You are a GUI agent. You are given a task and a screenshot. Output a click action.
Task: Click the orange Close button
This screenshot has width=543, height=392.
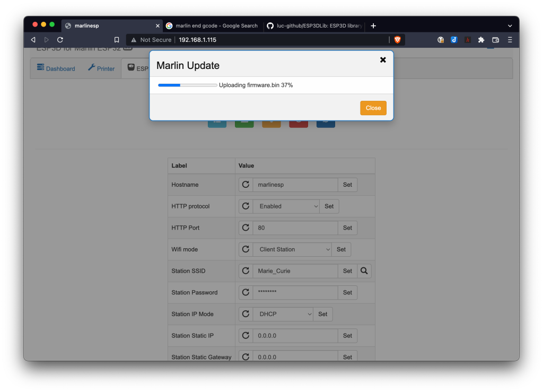373,108
